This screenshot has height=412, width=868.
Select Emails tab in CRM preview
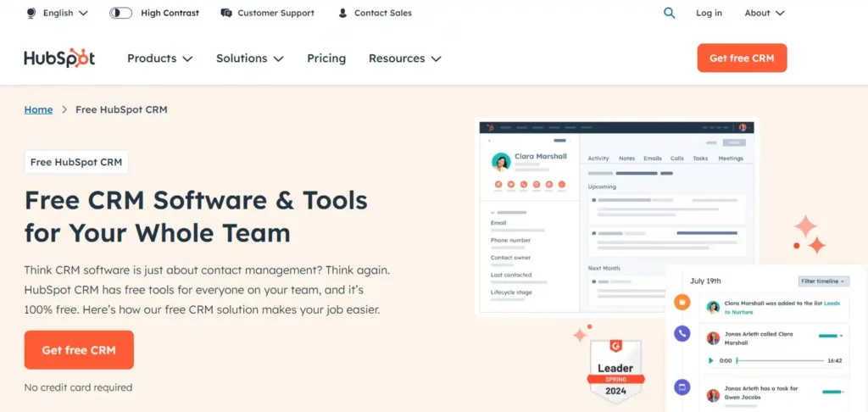(x=653, y=159)
